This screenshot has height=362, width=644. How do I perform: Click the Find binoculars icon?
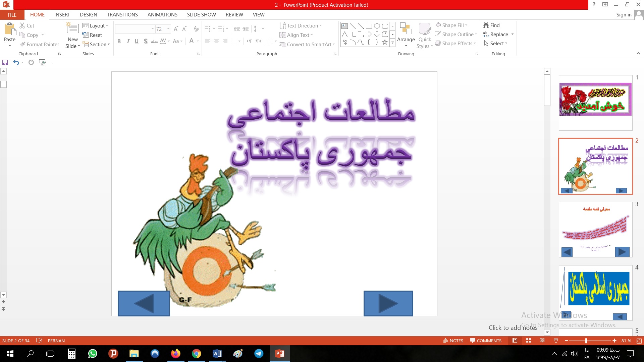coord(486,25)
